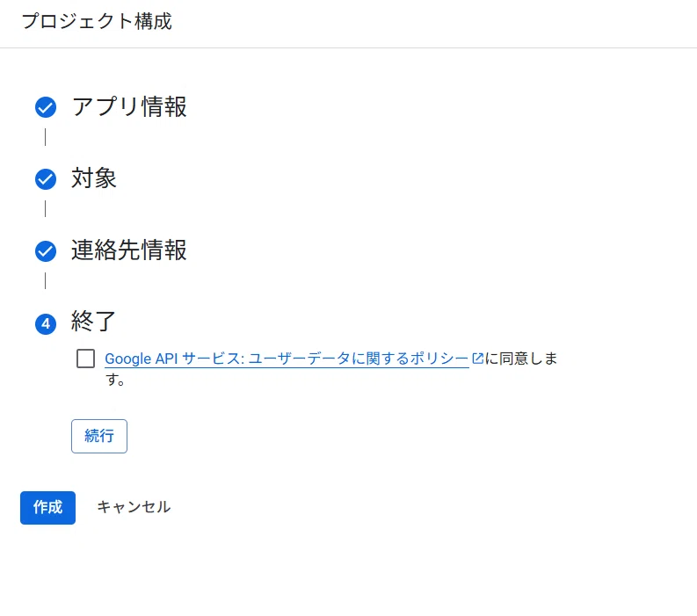Viewport: 697px width, 616px height.
Task: Click the step number 4 circle icon
Action: click(46, 323)
